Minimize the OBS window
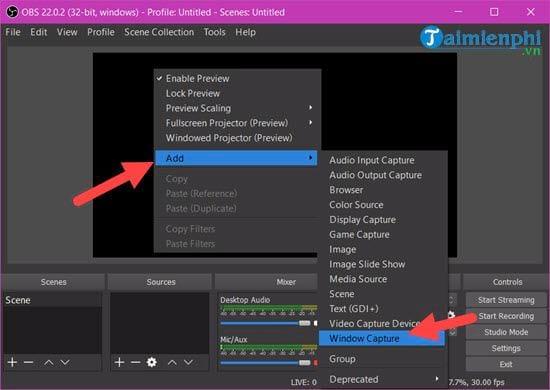550x390 pixels. (458, 12)
